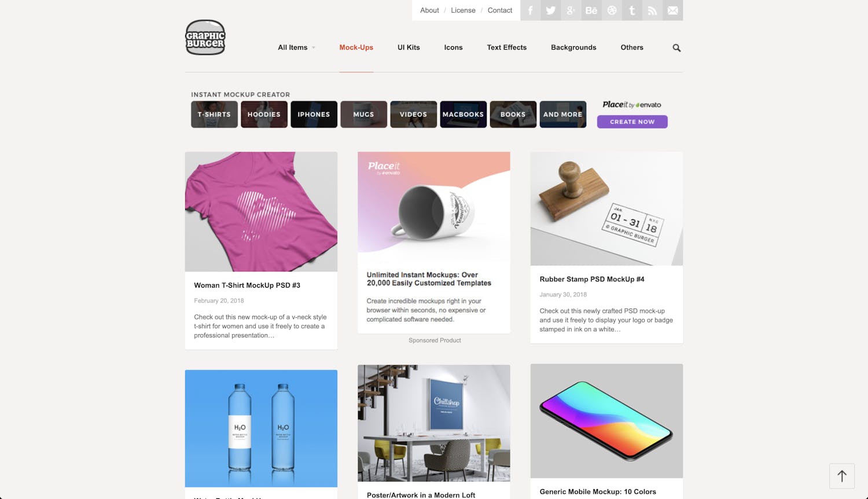868x499 pixels.
Task: Open the Text Effects menu item
Action: point(506,47)
